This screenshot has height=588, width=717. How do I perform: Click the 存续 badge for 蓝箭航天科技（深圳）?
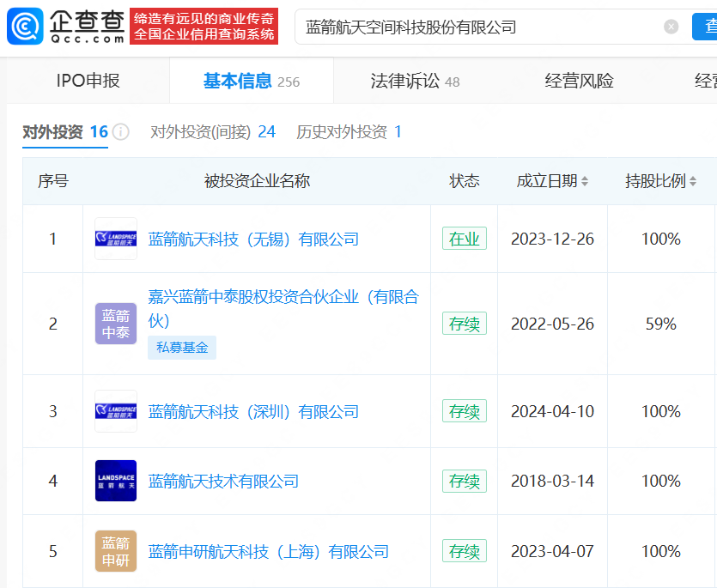point(465,410)
